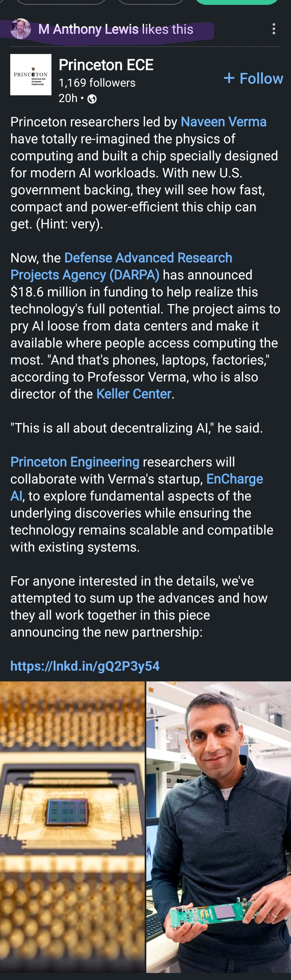Tap the post's opening paragraph text
Viewport: 291px width, 980px height.
[x=144, y=173]
